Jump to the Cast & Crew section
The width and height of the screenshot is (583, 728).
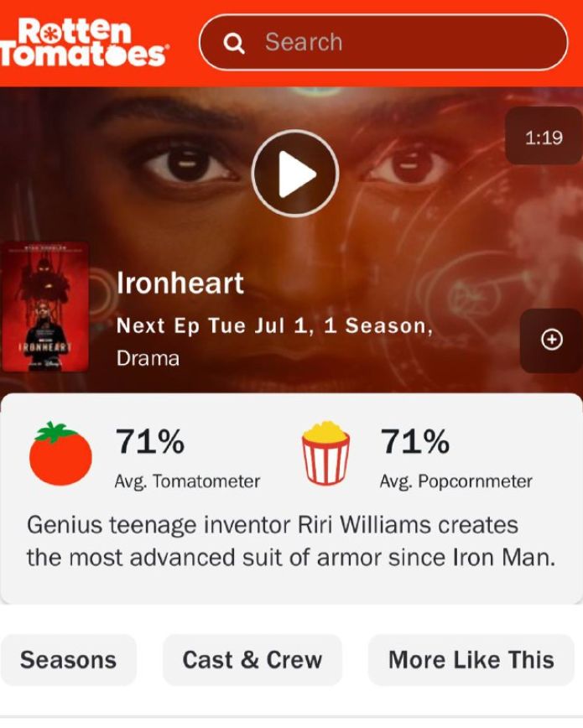(x=252, y=660)
